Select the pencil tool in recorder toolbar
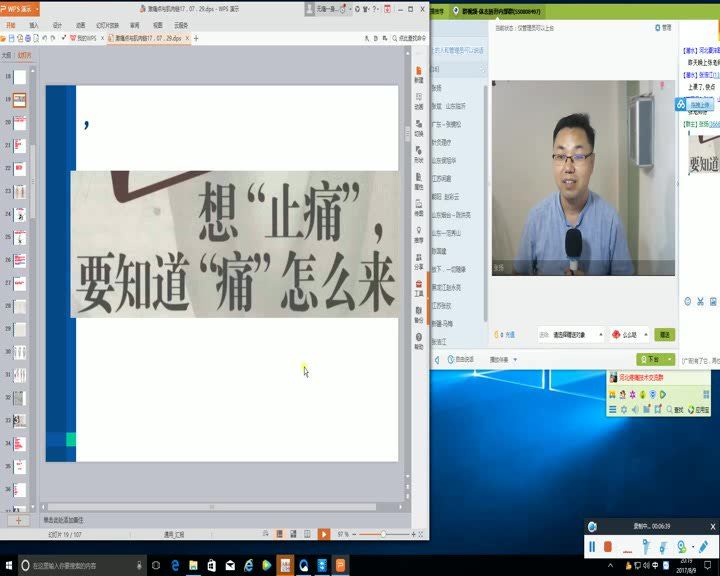The height and width of the screenshot is (576, 720). point(703,547)
